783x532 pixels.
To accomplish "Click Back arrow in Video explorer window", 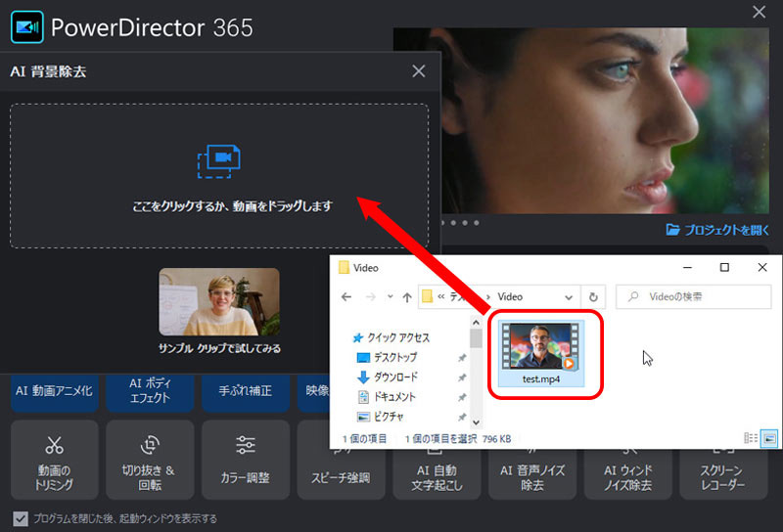I will (x=346, y=297).
